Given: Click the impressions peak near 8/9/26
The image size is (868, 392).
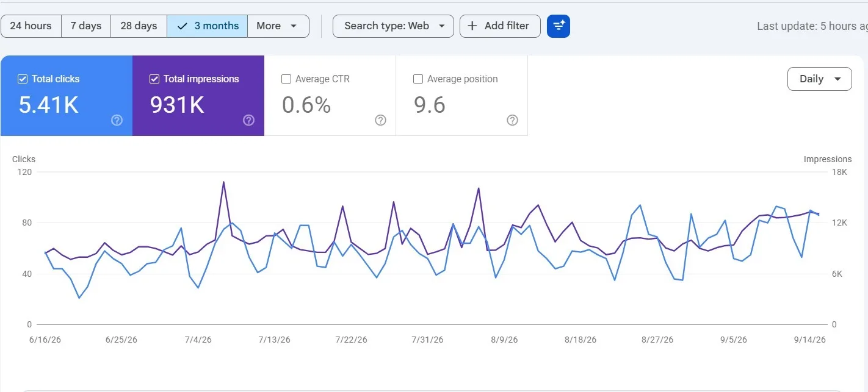Looking at the screenshot, I should click(x=479, y=188).
